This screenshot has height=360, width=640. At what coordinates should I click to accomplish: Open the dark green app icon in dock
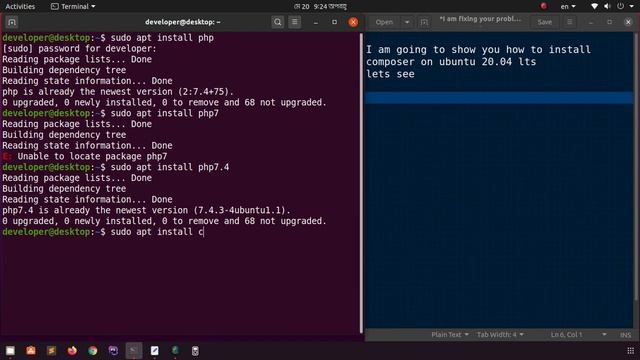click(175, 351)
